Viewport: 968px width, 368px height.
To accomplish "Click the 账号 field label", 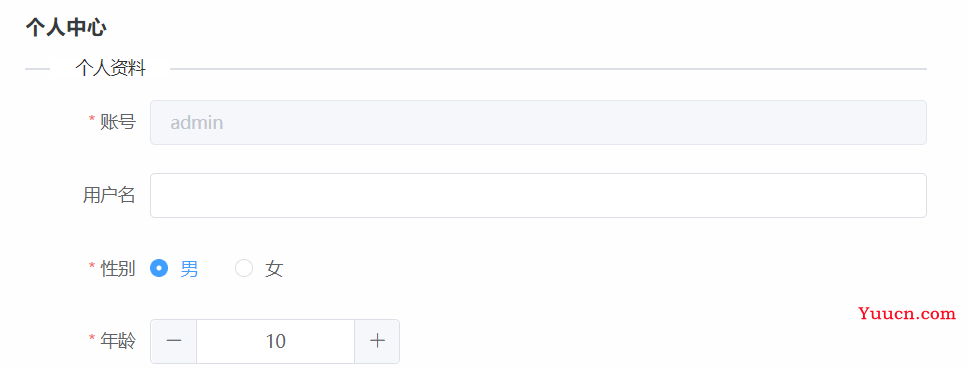I will tap(118, 122).
